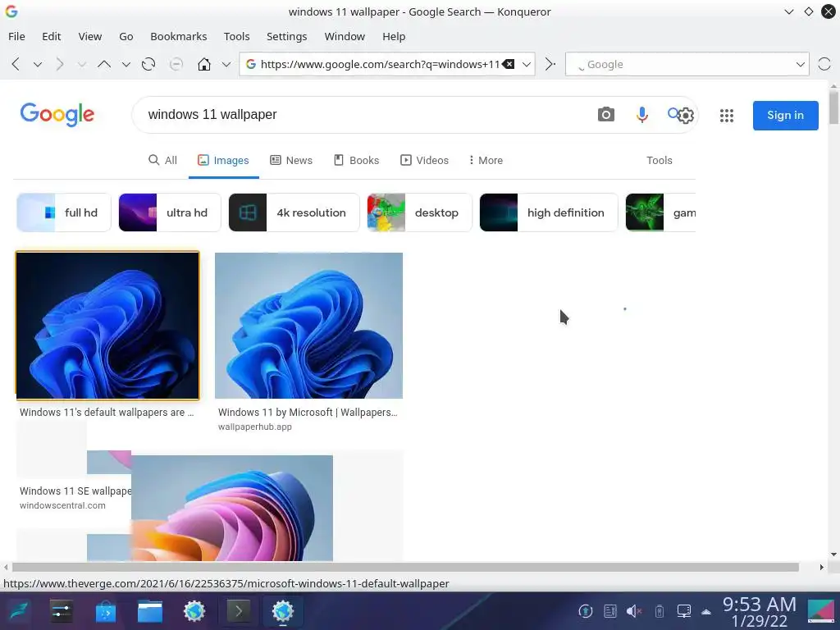The image size is (840, 630).
Task: Click the clock showing 9:53 AM
Action: [x=759, y=605]
